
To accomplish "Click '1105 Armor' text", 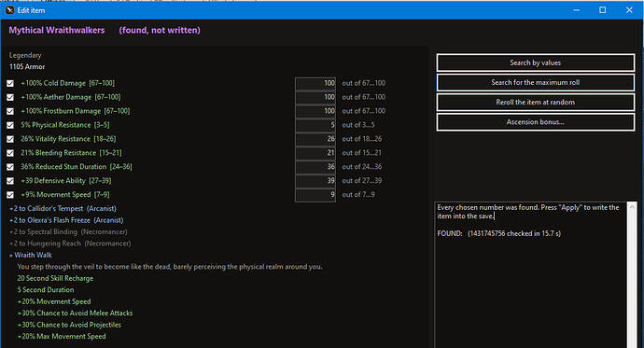I will (27, 67).
